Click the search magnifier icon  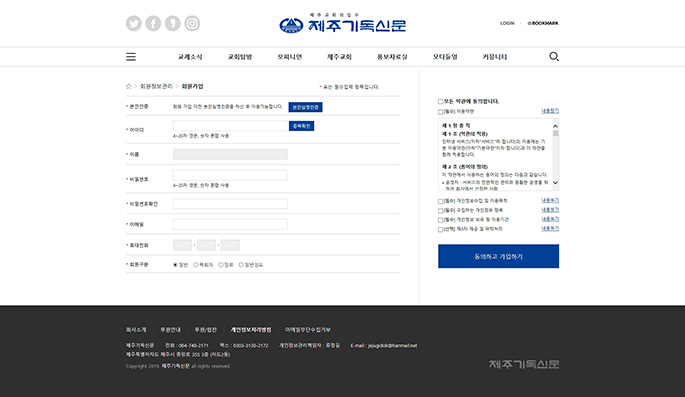tap(554, 56)
